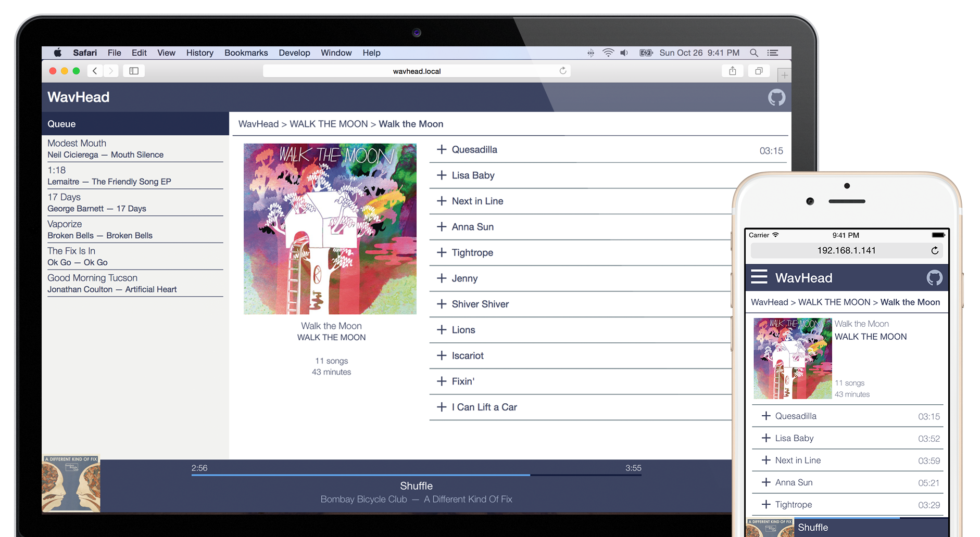Click wavhead.local Safari address field
980x537 pixels.
coord(417,71)
